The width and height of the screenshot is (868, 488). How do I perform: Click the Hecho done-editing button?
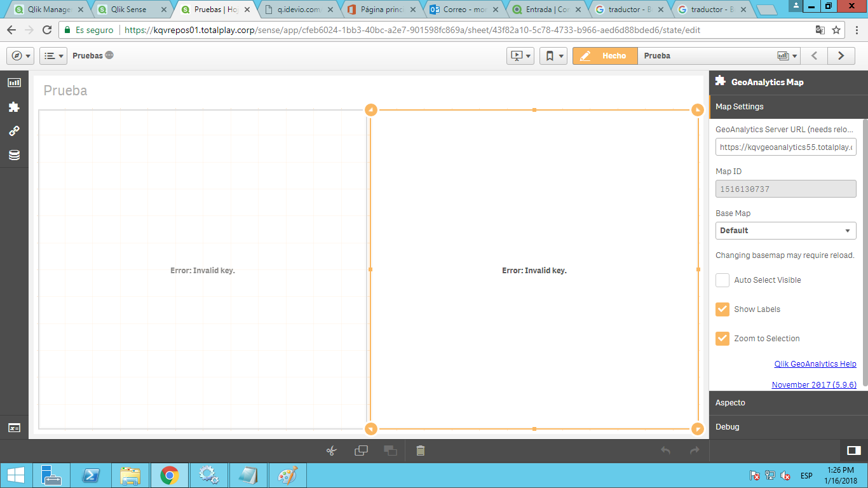point(605,56)
